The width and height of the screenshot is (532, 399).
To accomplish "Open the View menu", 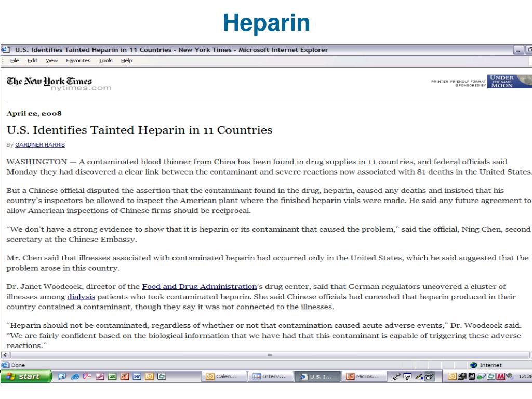I will tap(52, 61).
